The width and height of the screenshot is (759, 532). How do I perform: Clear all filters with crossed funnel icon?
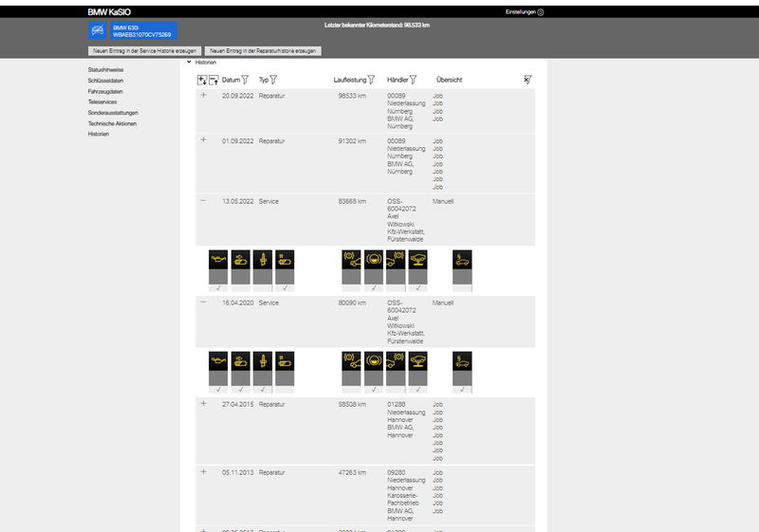528,80
